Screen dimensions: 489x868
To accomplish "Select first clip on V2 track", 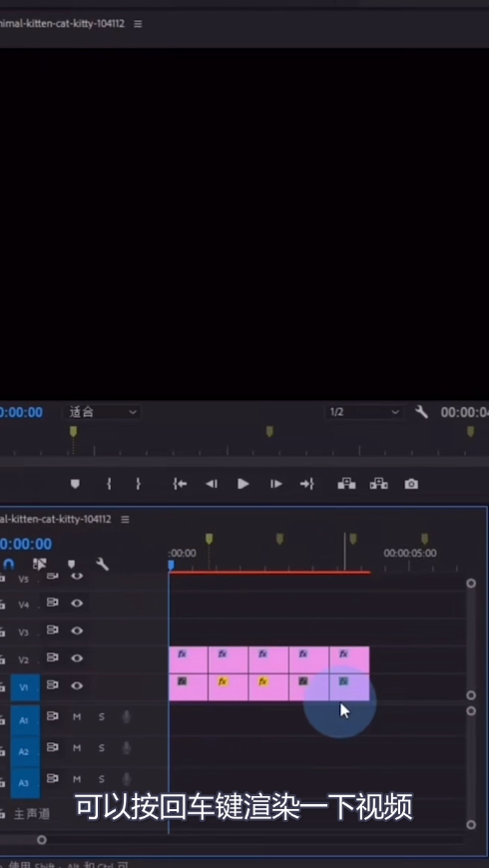I will [x=189, y=659].
